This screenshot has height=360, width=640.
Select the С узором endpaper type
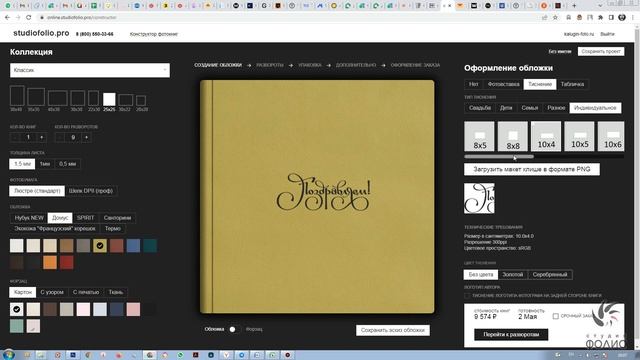click(52, 292)
